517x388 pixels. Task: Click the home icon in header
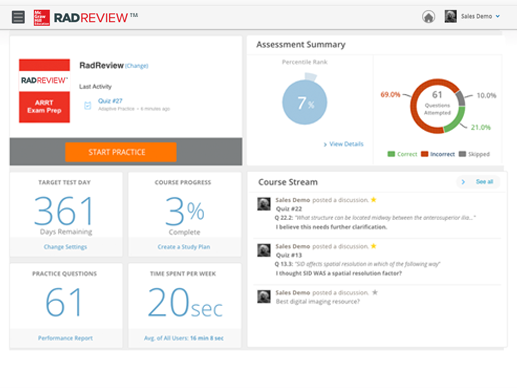click(428, 17)
